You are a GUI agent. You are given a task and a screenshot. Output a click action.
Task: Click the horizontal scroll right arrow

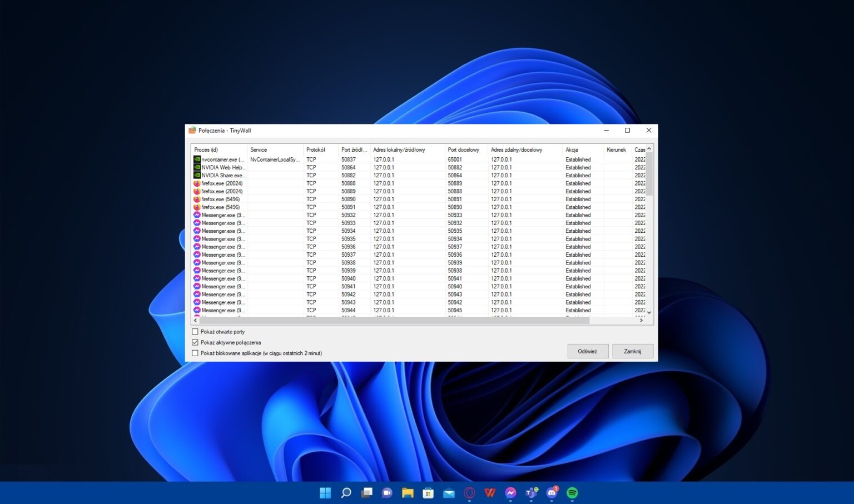[x=641, y=321]
